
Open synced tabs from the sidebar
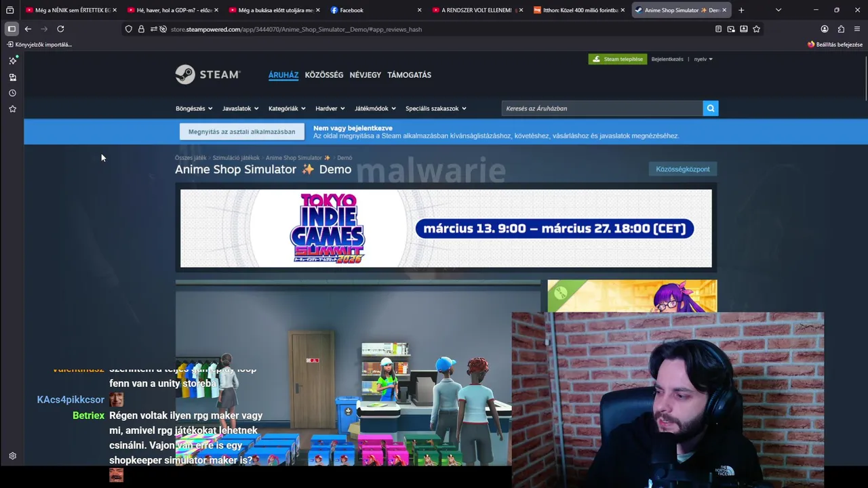(x=12, y=77)
